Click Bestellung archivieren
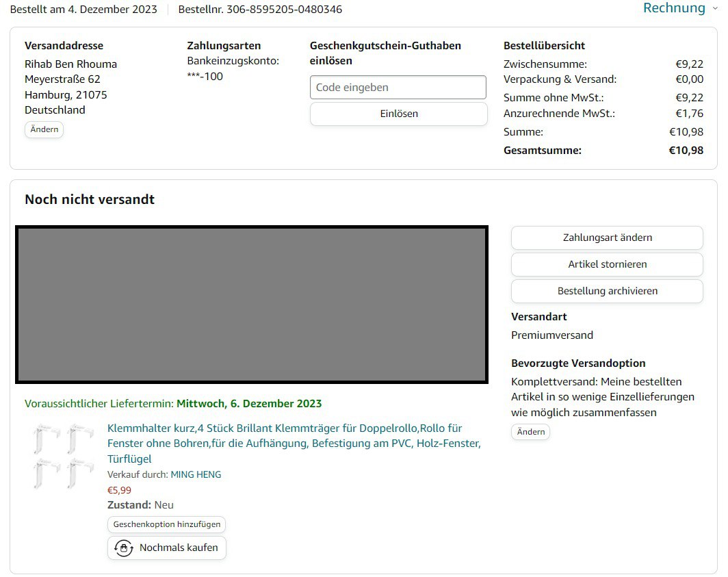The height and width of the screenshot is (577, 728). pyautogui.click(x=606, y=291)
